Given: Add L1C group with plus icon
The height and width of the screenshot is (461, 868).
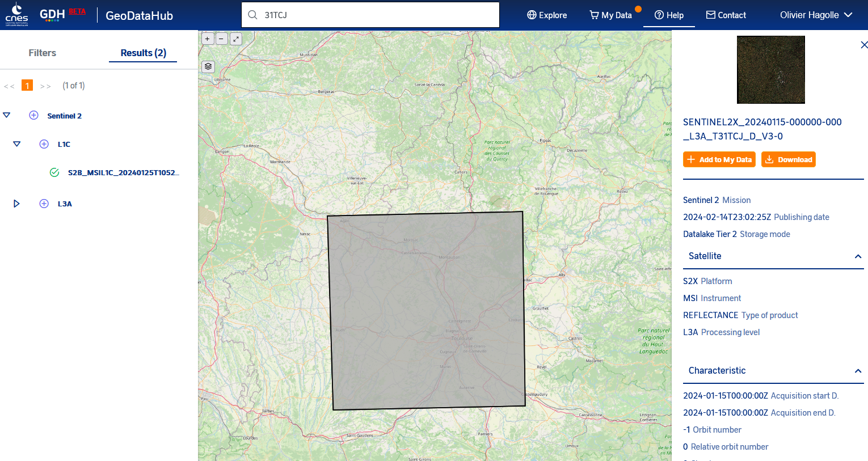Looking at the screenshot, I should pyautogui.click(x=44, y=144).
